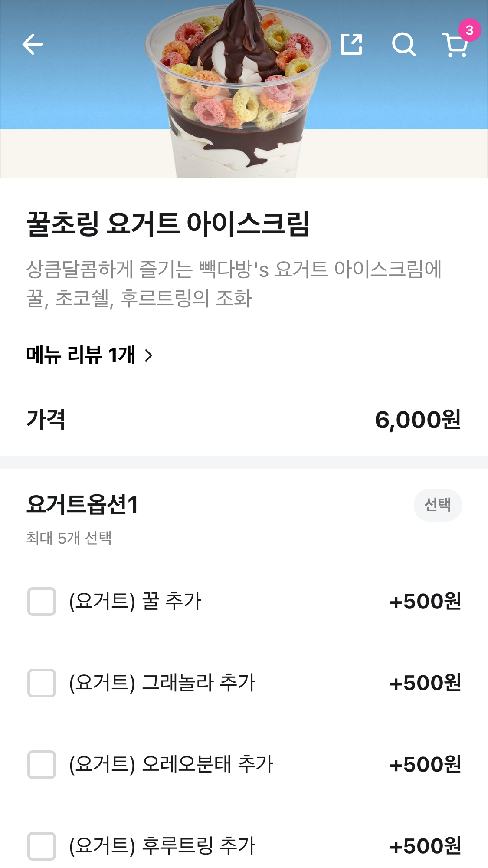Tap the 6,000원 price value

click(417, 420)
